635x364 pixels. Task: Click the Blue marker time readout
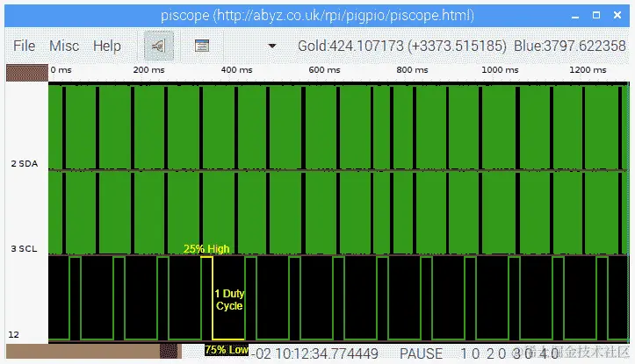pos(569,46)
